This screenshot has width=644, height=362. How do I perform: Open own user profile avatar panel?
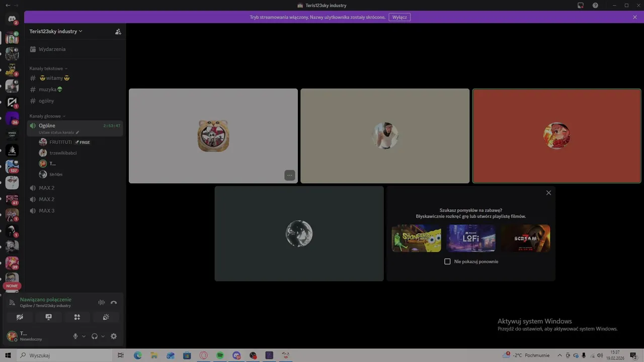(x=12, y=336)
